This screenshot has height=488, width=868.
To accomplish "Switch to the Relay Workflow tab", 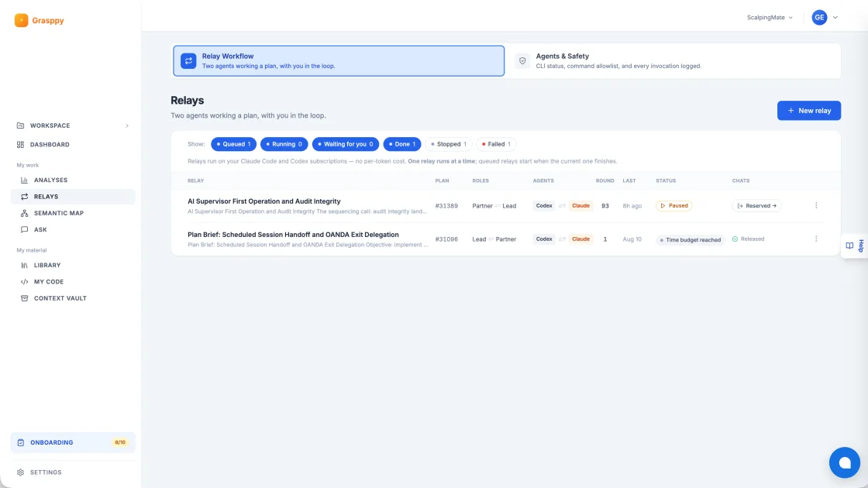I will [339, 61].
